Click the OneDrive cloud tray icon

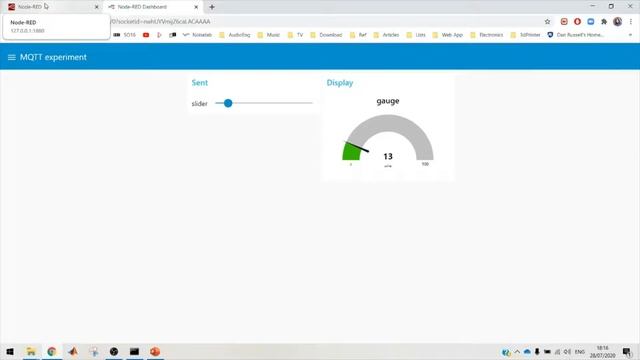[x=527, y=351]
